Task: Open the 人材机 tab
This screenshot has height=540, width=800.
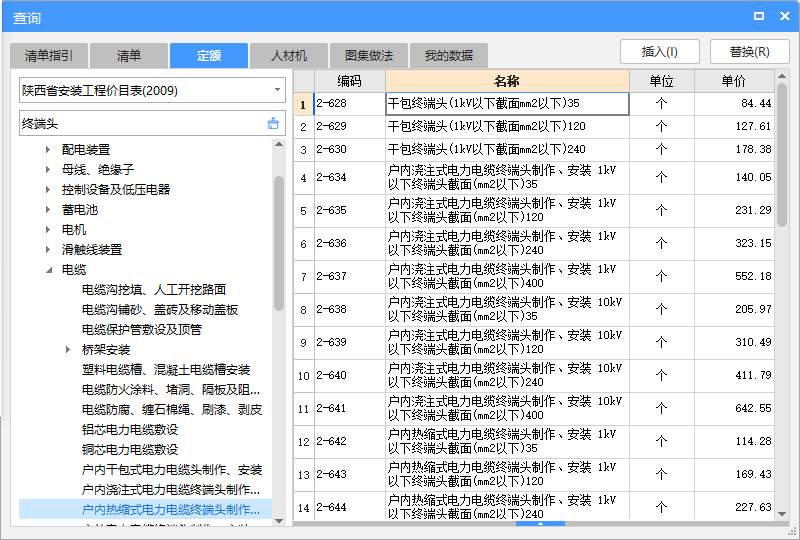Action: [289, 56]
